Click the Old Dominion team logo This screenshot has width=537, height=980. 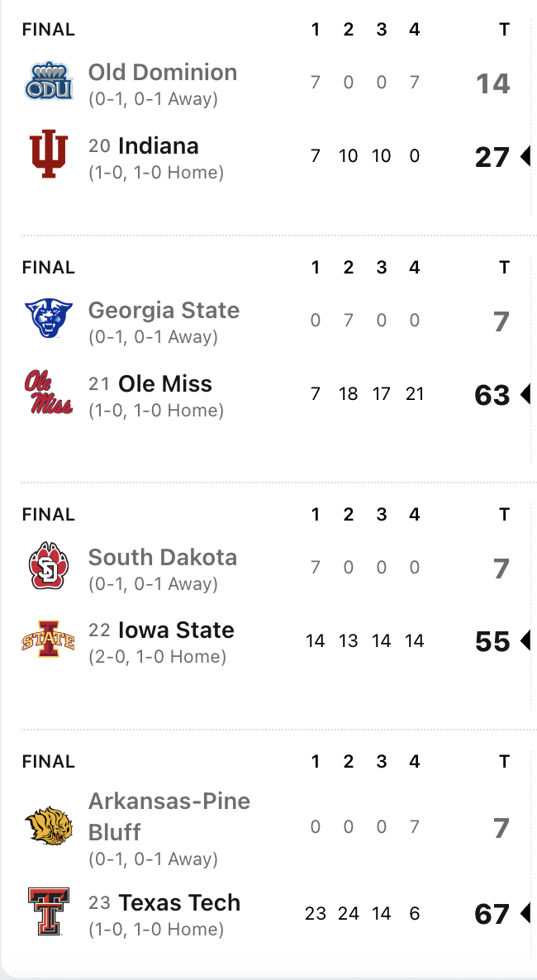click(x=49, y=83)
